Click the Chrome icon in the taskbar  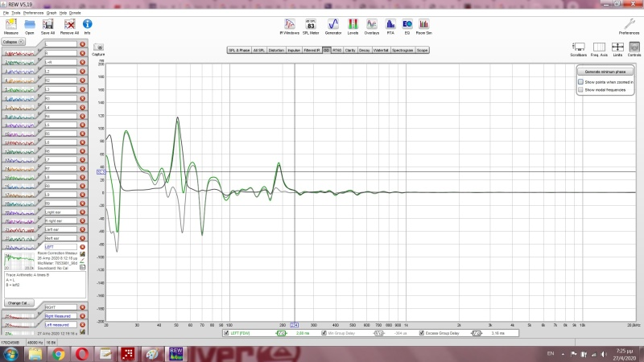(x=59, y=353)
